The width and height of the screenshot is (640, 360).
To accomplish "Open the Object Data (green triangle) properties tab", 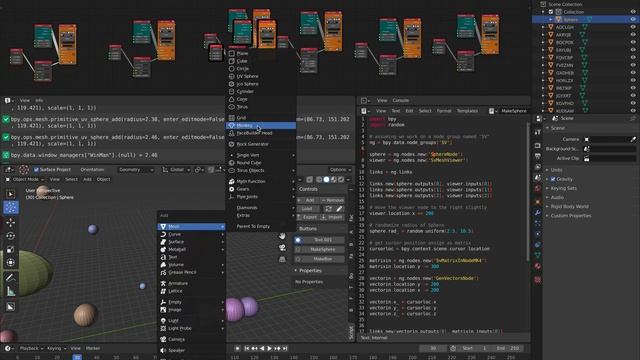I will [538, 255].
